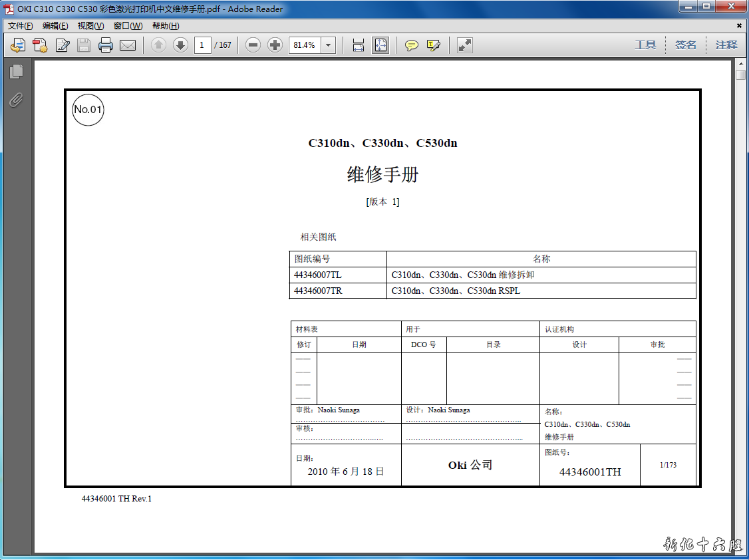The width and height of the screenshot is (749, 560).
Task: Go to next page arrow button
Action: click(x=180, y=45)
